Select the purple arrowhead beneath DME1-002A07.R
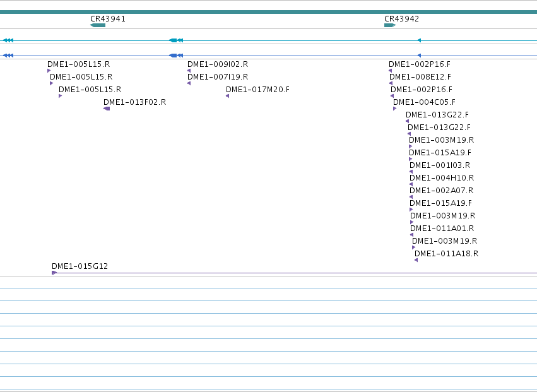Image resolution: width=537 pixels, height=392 pixels. pos(411,198)
